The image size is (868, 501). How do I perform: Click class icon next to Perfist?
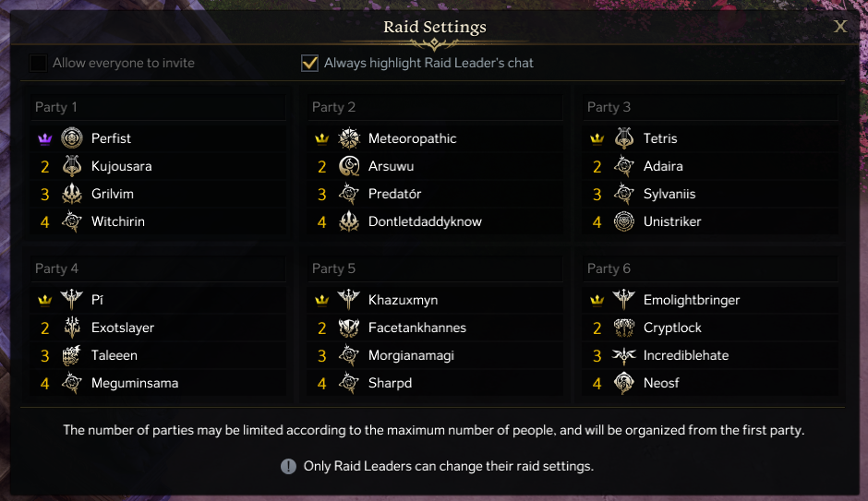coord(72,138)
